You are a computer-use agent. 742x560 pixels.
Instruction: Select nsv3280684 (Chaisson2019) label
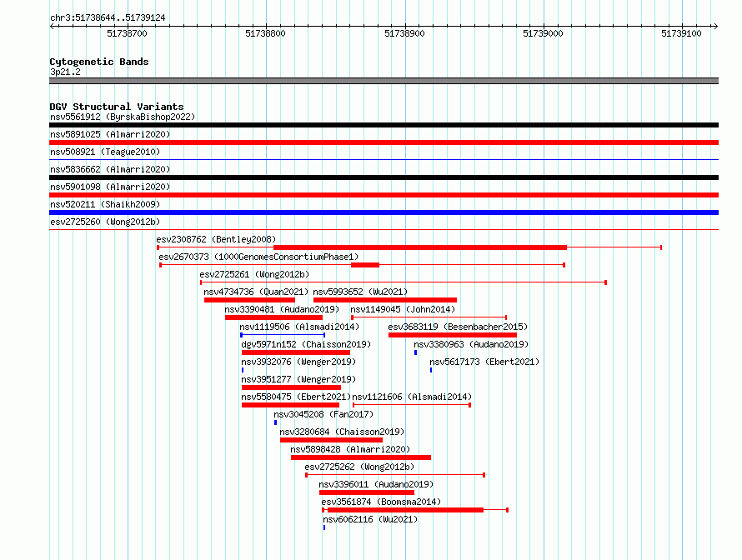coord(342,432)
